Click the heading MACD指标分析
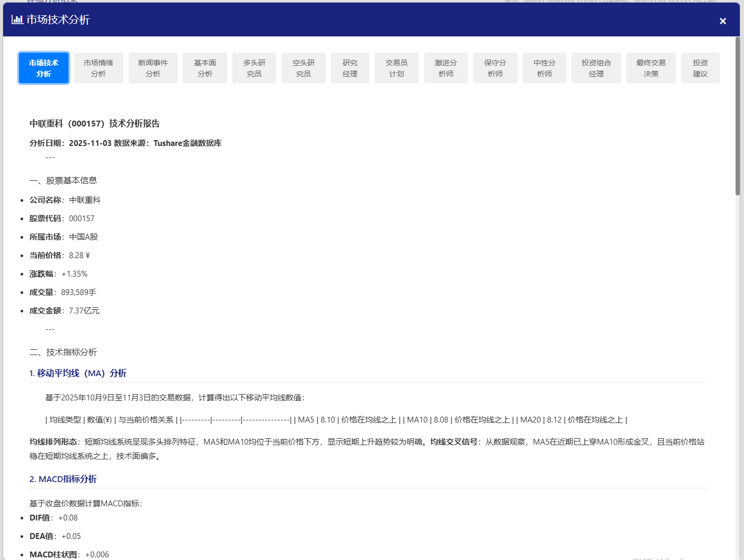This screenshot has width=744, height=560. [63, 479]
